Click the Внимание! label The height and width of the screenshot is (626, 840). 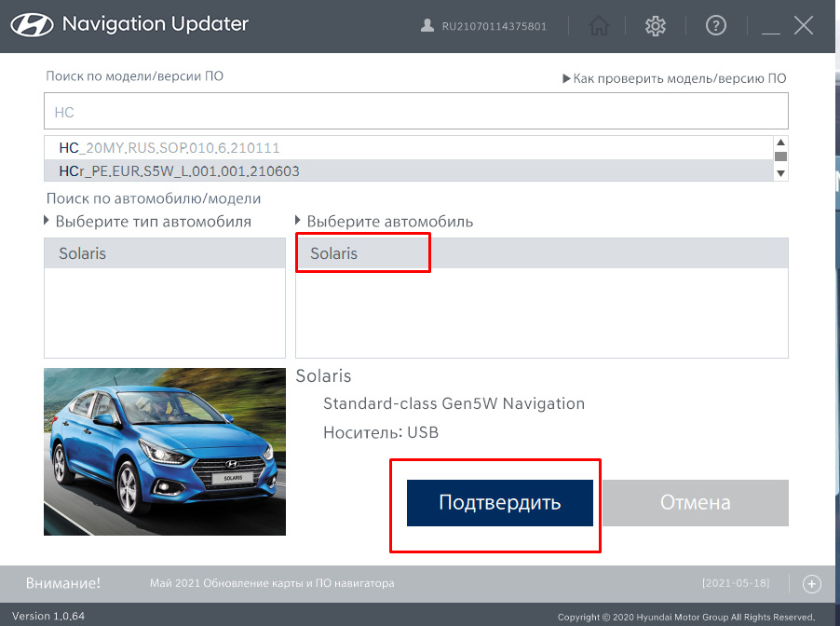(x=63, y=583)
